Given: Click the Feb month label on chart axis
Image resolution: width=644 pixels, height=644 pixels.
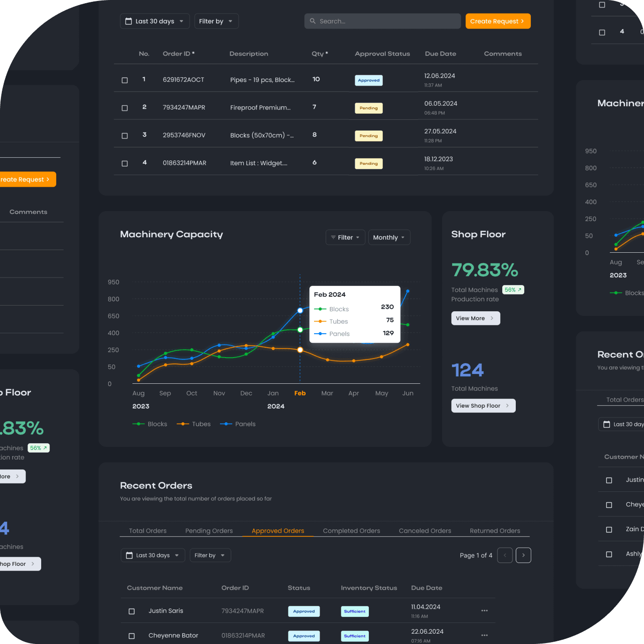Looking at the screenshot, I should point(300,393).
